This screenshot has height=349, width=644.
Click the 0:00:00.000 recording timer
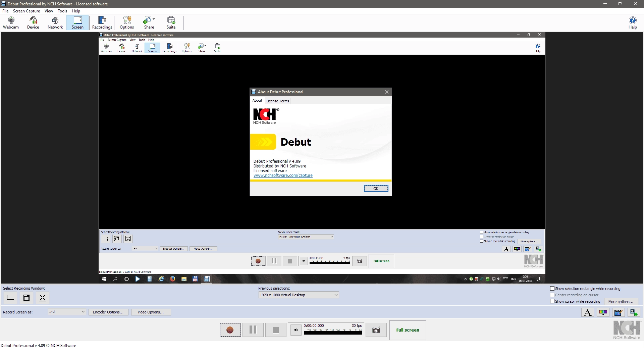point(314,326)
